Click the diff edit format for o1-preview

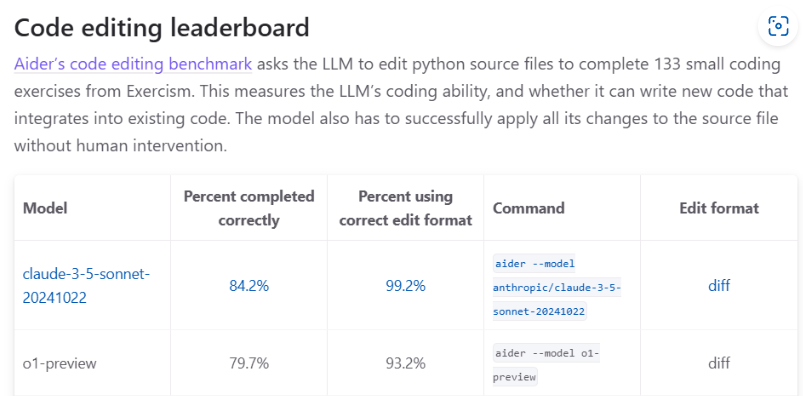pos(719,364)
